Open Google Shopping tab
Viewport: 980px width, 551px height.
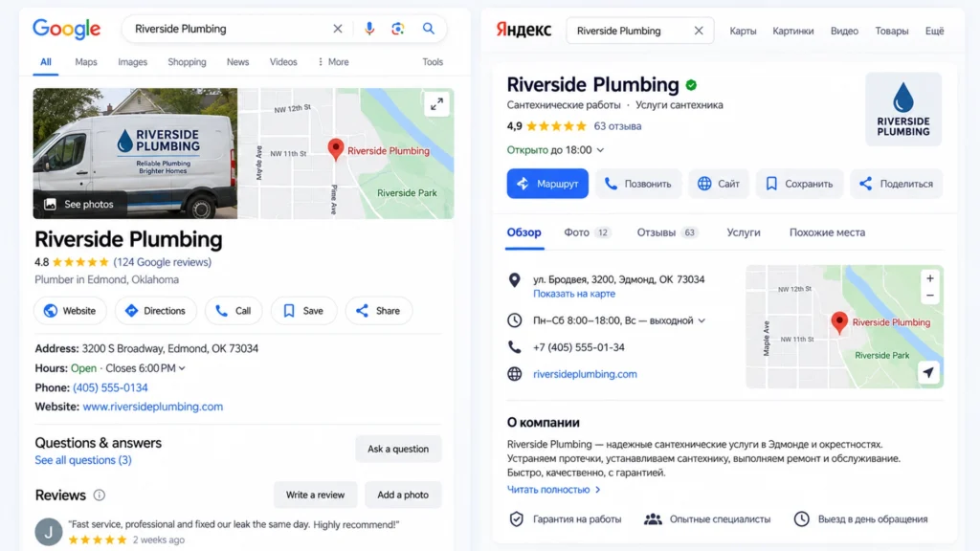pos(187,62)
